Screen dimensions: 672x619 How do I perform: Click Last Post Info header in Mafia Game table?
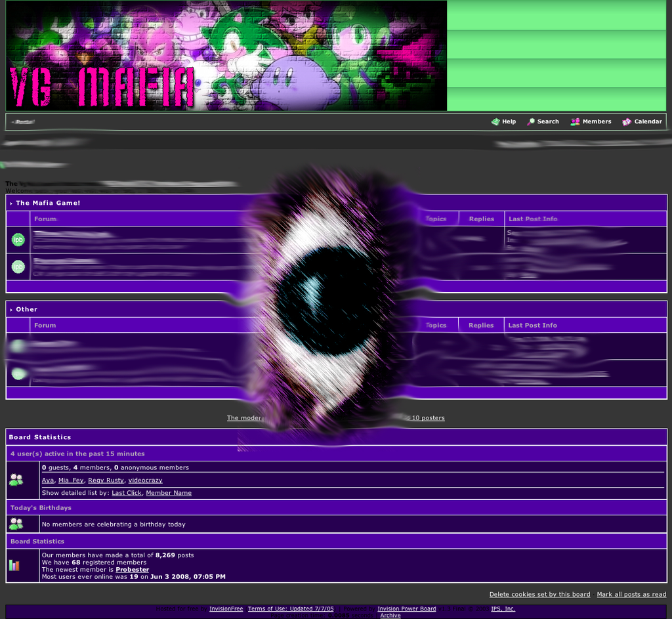[533, 219]
